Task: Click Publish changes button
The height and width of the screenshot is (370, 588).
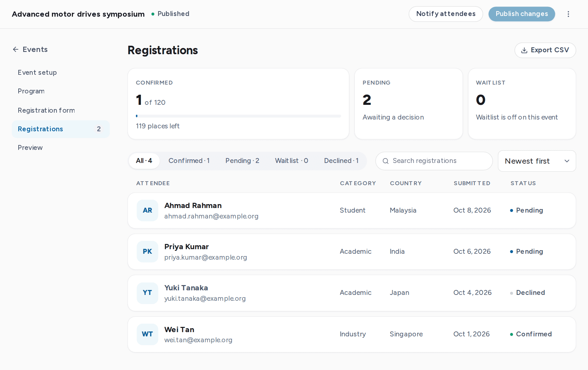Action: pyautogui.click(x=522, y=14)
